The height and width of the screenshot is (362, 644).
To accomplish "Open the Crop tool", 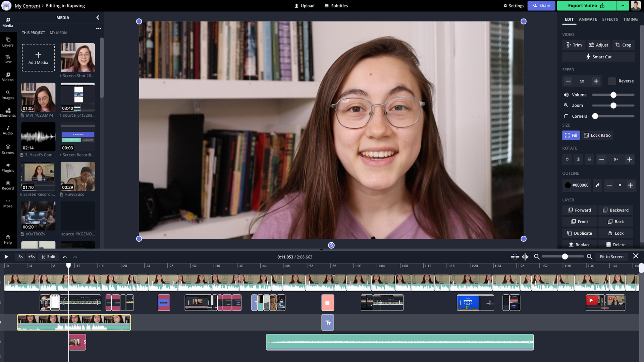I will tap(623, 45).
